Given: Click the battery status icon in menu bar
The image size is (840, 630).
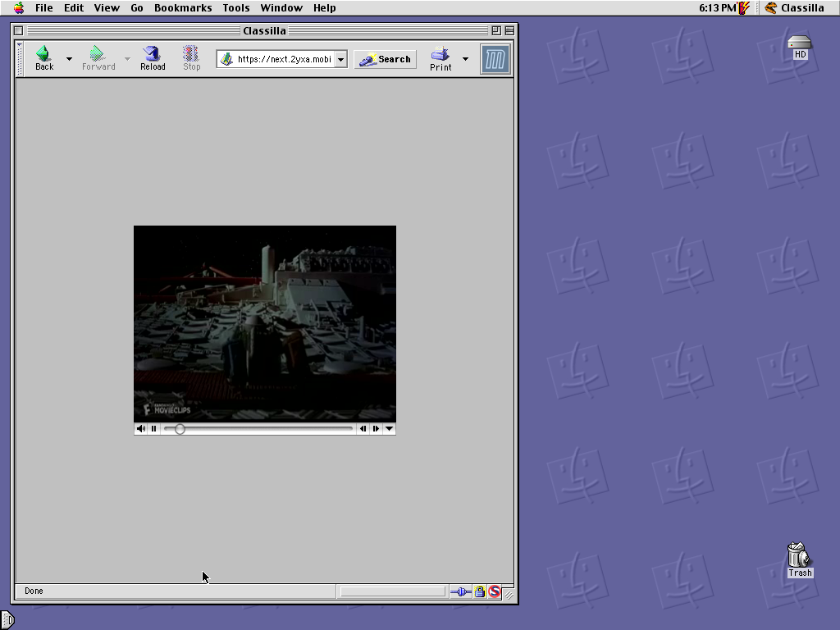Looking at the screenshot, I should coord(743,7).
